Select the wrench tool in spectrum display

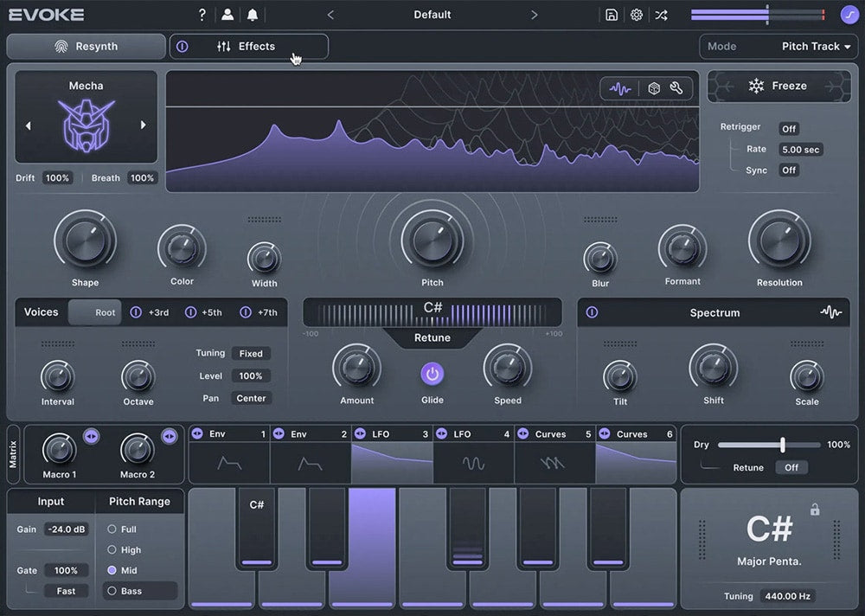pos(676,88)
